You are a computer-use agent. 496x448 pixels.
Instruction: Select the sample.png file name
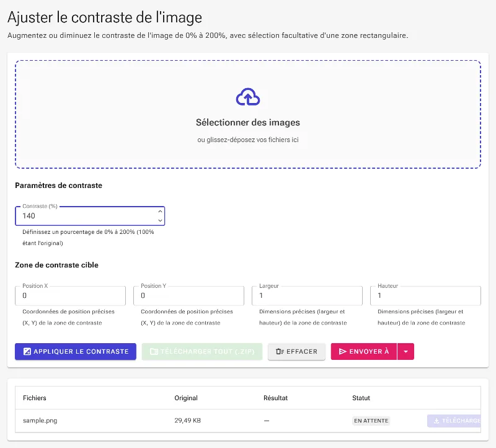40,421
